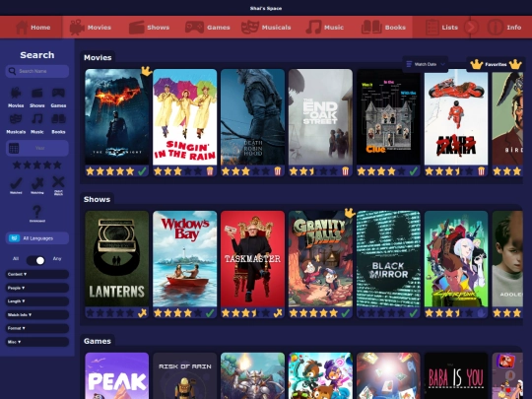Open The Death of Robin Hood poster
Viewport: 532px width, 399px height.
(x=253, y=117)
